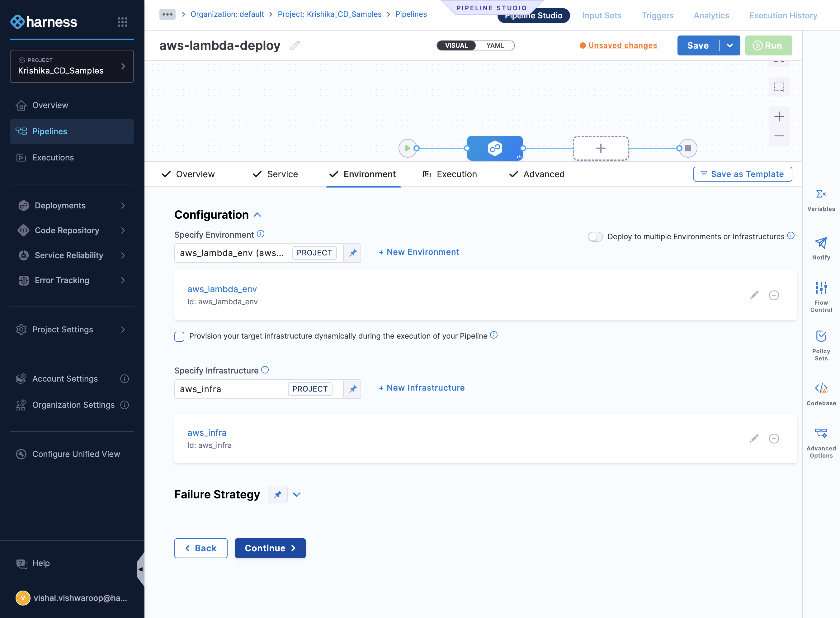Click New Environment link

[419, 252]
